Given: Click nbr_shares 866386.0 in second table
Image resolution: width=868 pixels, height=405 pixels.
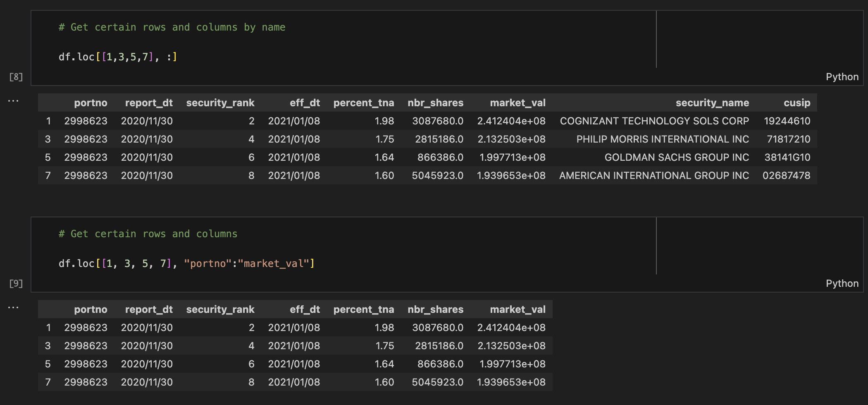Looking at the screenshot, I should pyautogui.click(x=440, y=364).
